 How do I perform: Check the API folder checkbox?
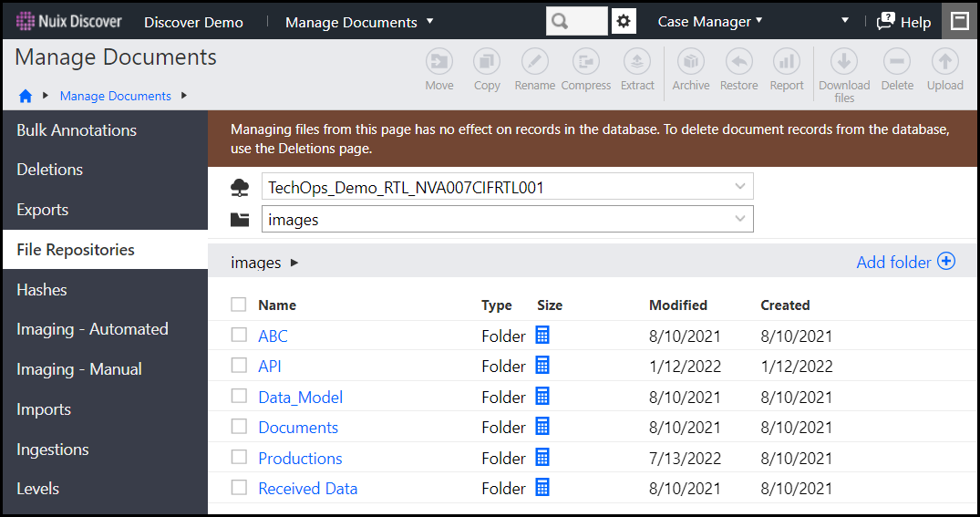[x=239, y=365]
